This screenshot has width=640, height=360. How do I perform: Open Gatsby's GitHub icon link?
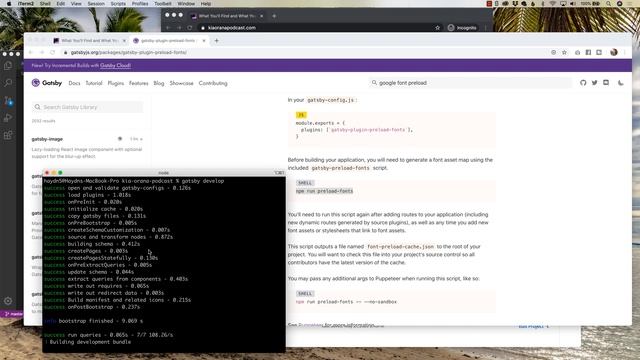point(583,83)
